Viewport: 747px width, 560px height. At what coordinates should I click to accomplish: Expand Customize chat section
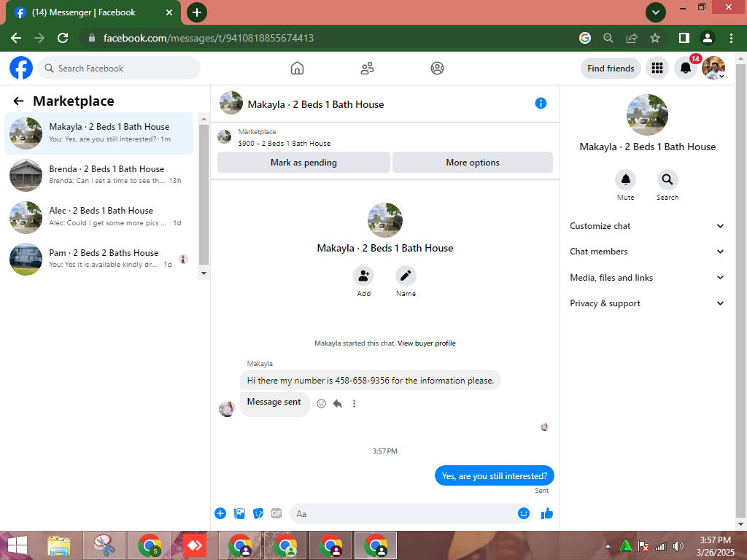(x=646, y=226)
